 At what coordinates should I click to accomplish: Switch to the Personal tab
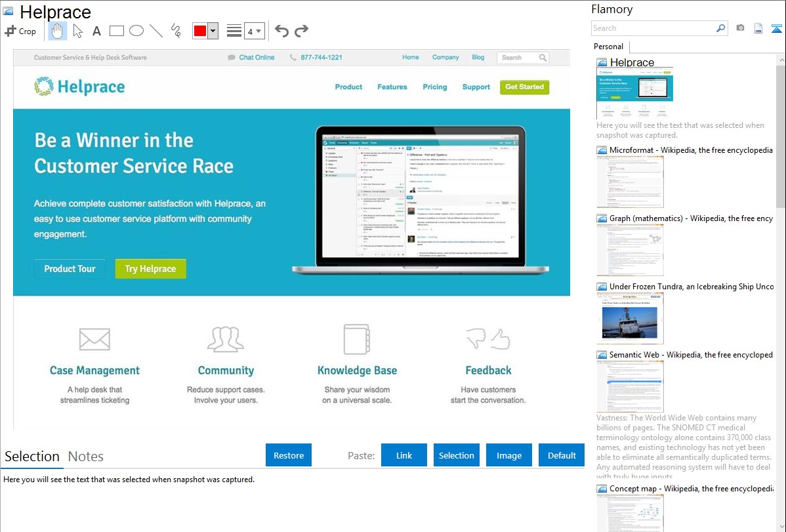pyautogui.click(x=609, y=47)
